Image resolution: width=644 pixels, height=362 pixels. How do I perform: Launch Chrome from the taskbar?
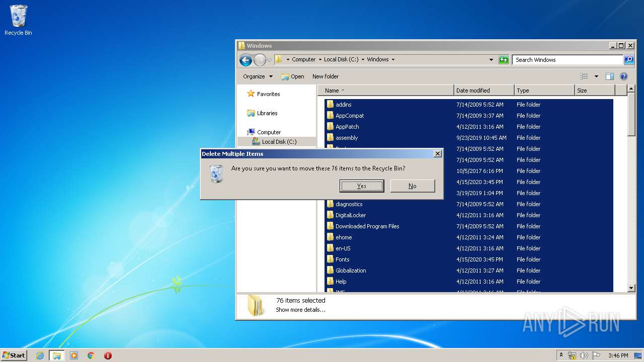coord(91,355)
